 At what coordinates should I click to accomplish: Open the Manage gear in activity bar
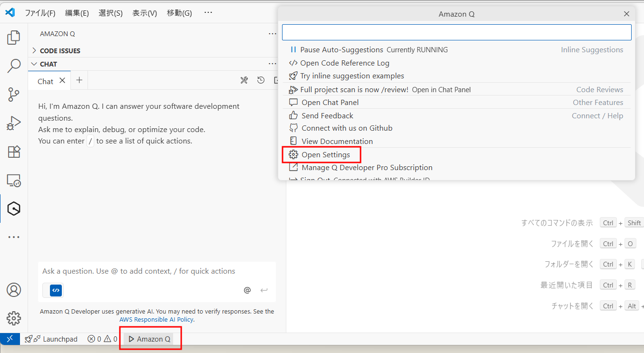point(14,318)
